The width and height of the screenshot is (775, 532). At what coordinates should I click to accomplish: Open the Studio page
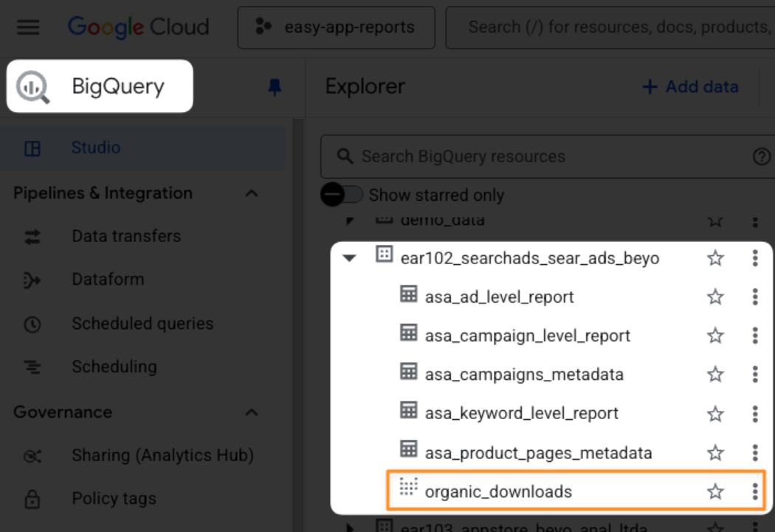point(143,148)
